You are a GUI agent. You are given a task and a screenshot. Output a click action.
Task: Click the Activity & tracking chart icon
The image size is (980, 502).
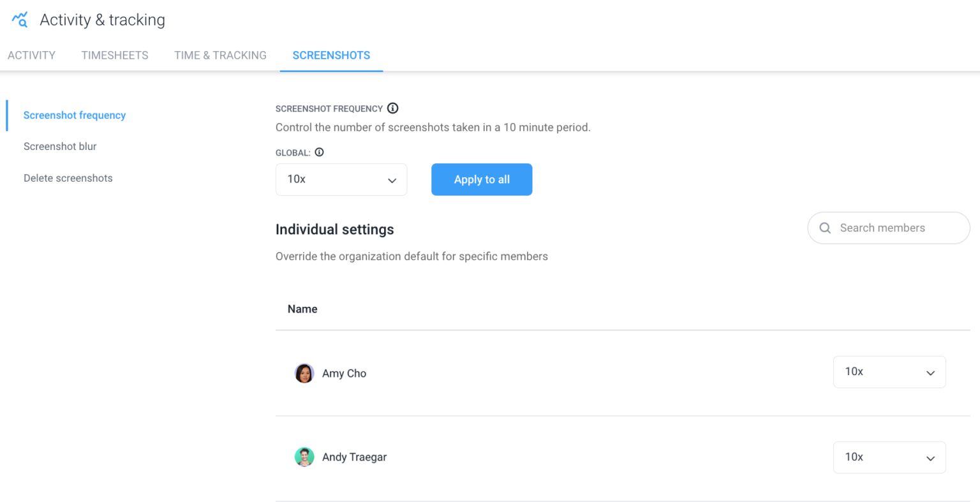(x=19, y=19)
